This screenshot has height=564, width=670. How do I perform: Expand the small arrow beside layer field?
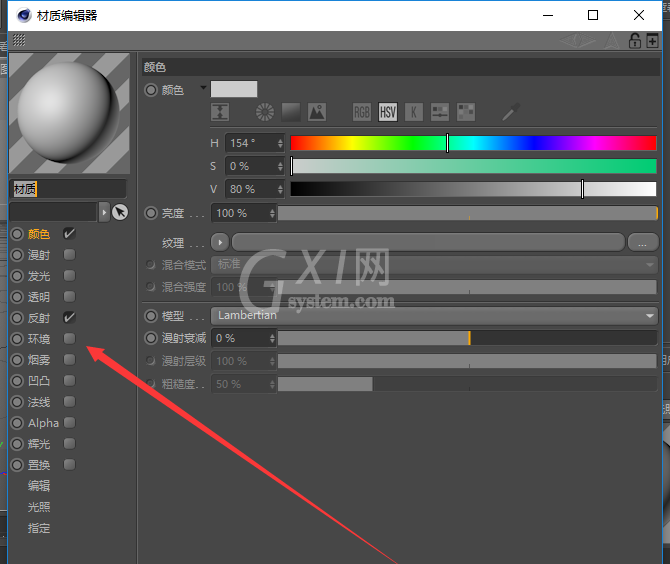click(x=104, y=212)
